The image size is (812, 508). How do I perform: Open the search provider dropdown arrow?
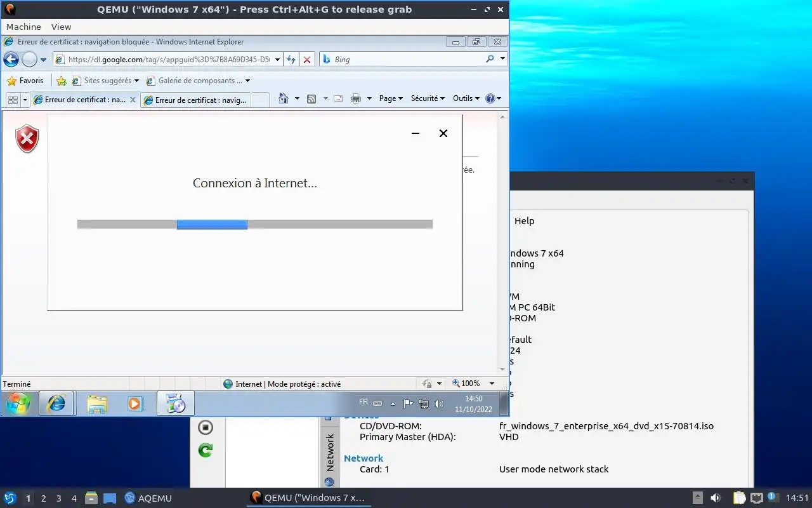click(x=502, y=59)
